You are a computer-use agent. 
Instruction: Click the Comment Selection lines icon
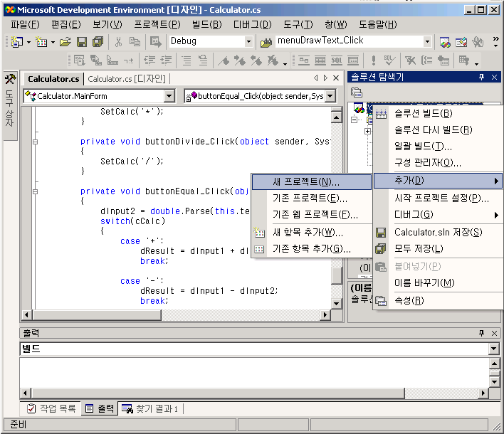point(187,60)
